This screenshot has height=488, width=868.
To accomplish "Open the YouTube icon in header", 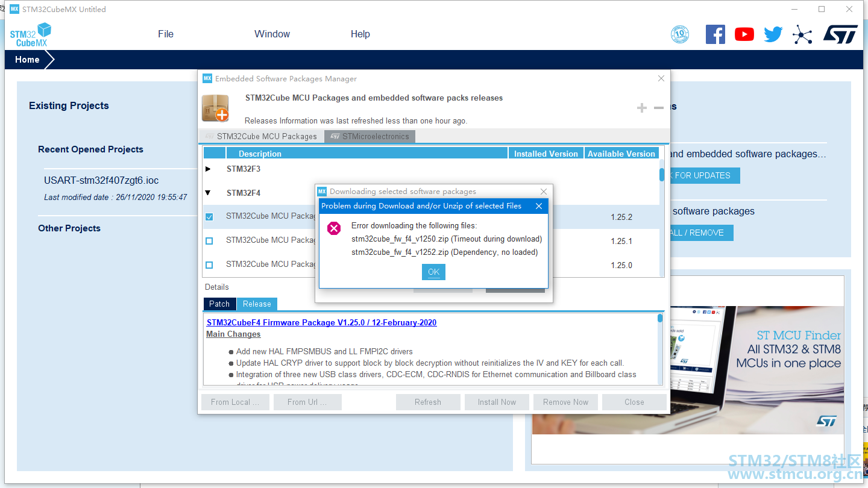I will (x=744, y=34).
